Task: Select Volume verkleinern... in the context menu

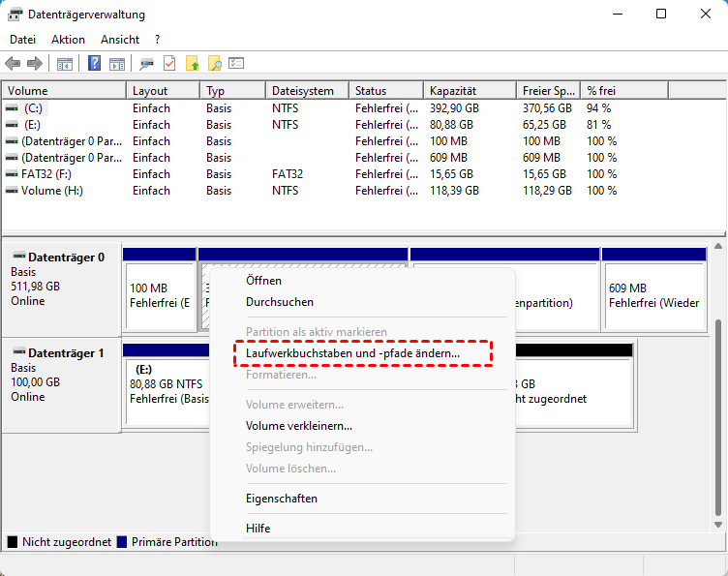Action: [363, 426]
